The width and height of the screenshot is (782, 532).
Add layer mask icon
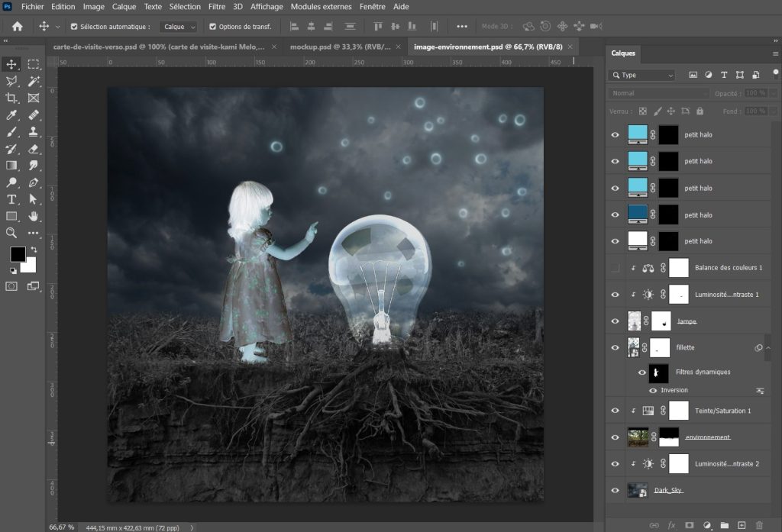[x=690, y=525]
